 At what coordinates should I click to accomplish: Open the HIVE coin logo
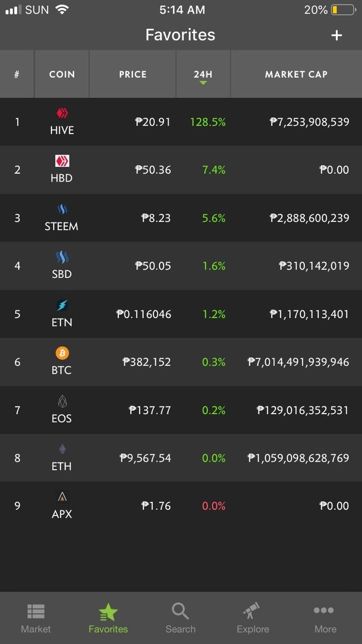62,113
